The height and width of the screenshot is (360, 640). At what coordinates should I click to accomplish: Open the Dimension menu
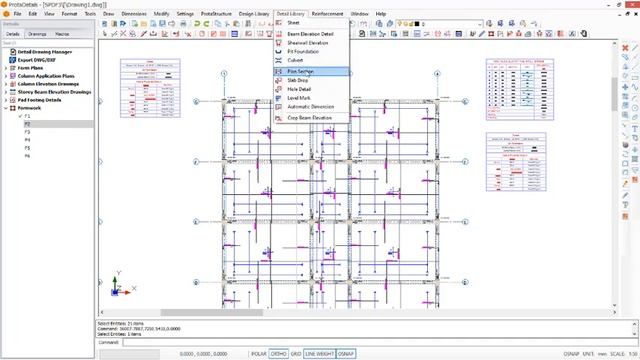[134, 14]
